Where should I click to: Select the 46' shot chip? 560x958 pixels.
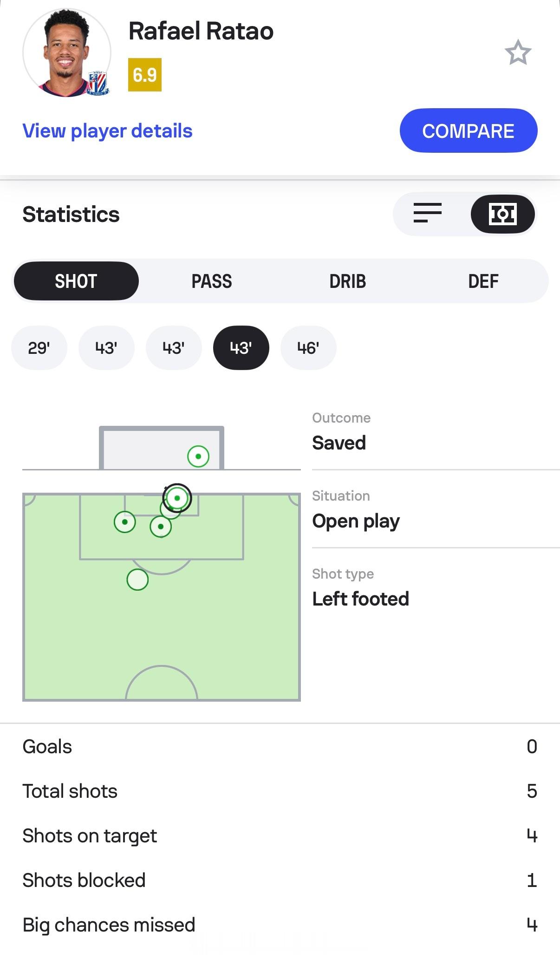(x=308, y=348)
